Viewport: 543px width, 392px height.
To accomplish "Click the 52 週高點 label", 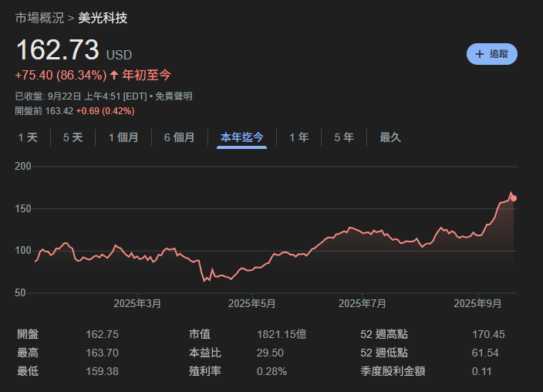I will tap(384, 334).
